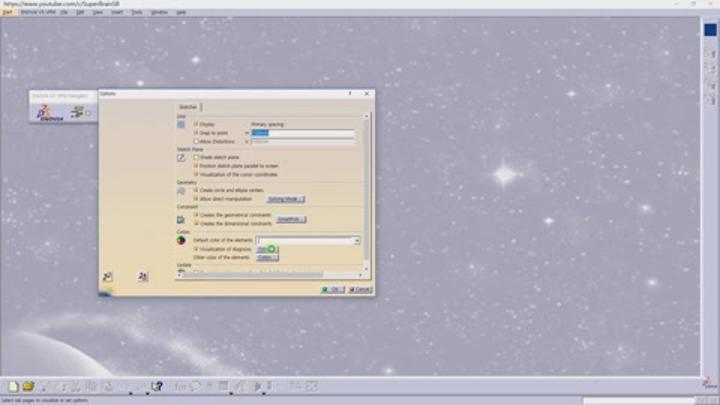Click the speech bubble icon in bottom toolbar
The image size is (720, 405).
point(195,387)
